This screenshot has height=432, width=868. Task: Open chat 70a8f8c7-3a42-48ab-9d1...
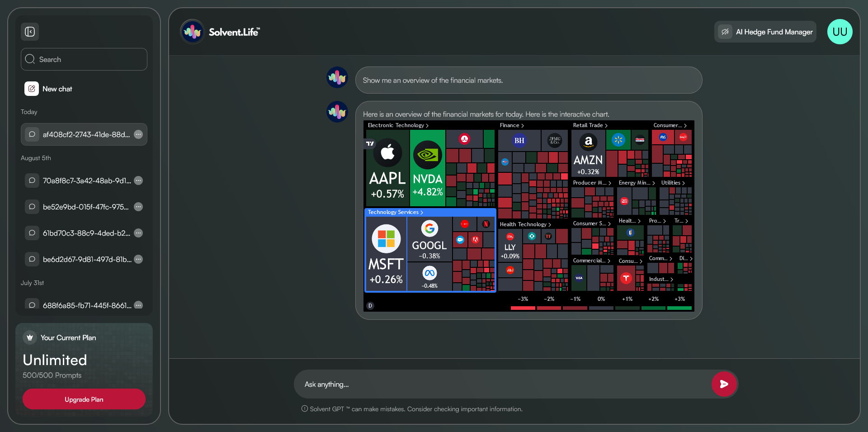coord(84,180)
